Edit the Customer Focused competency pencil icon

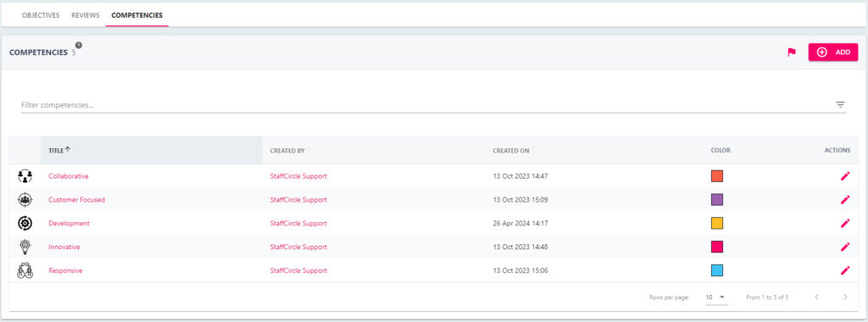tap(845, 200)
